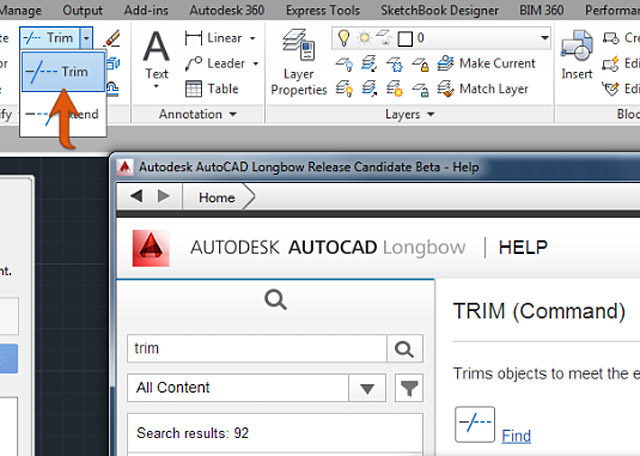Switch to the Add-ins ribbon tab
Image resolution: width=640 pixels, height=456 pixels.
(146, 10)
